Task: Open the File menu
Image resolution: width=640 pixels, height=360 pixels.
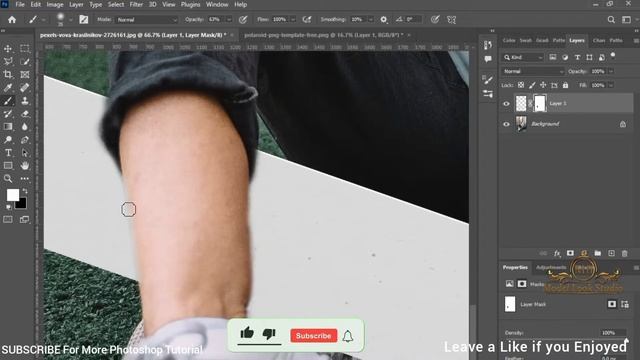Action: point(20,4)
